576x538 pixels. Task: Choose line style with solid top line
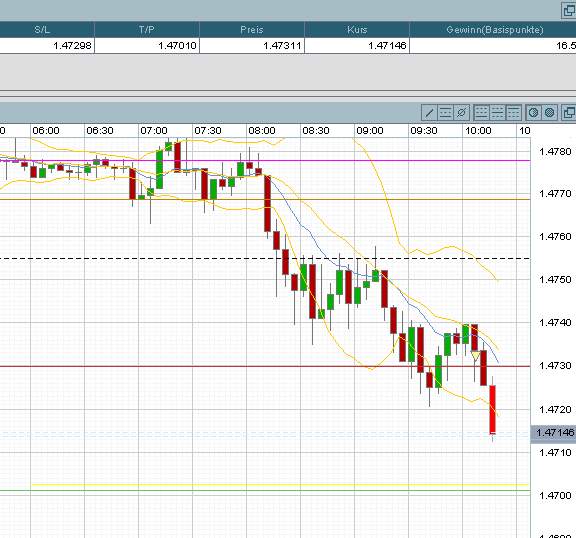(513, 113)
